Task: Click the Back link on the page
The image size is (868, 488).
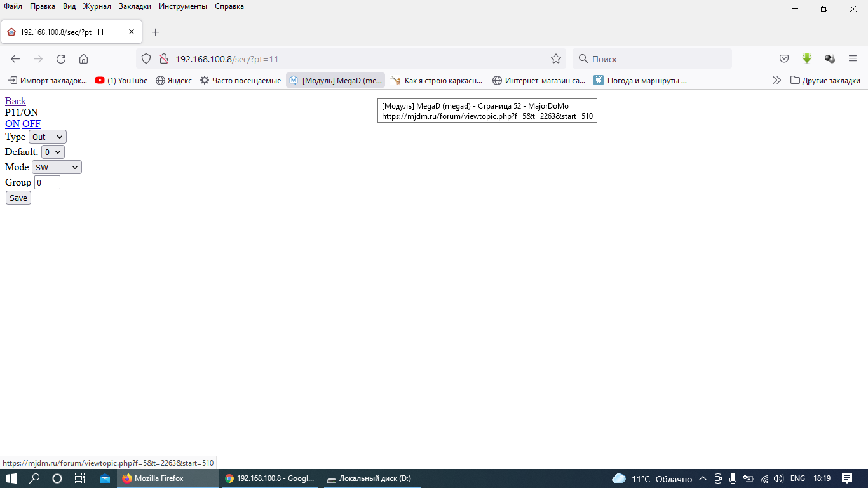Action: click(x=15, y=101)
